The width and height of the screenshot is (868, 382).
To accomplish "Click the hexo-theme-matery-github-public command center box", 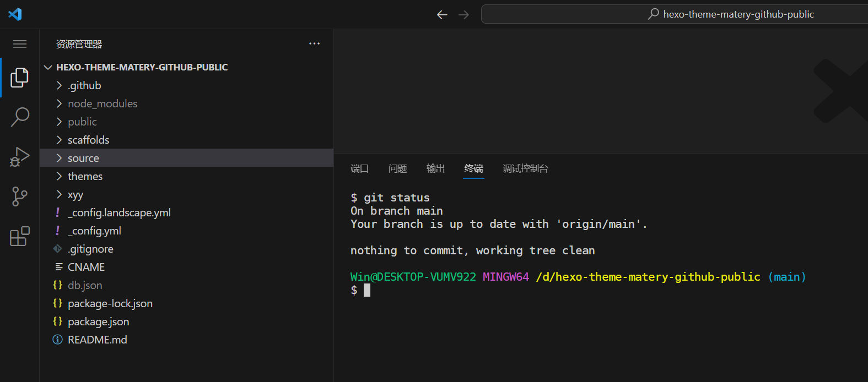I will pyautogui.click(x=674, y=14).
